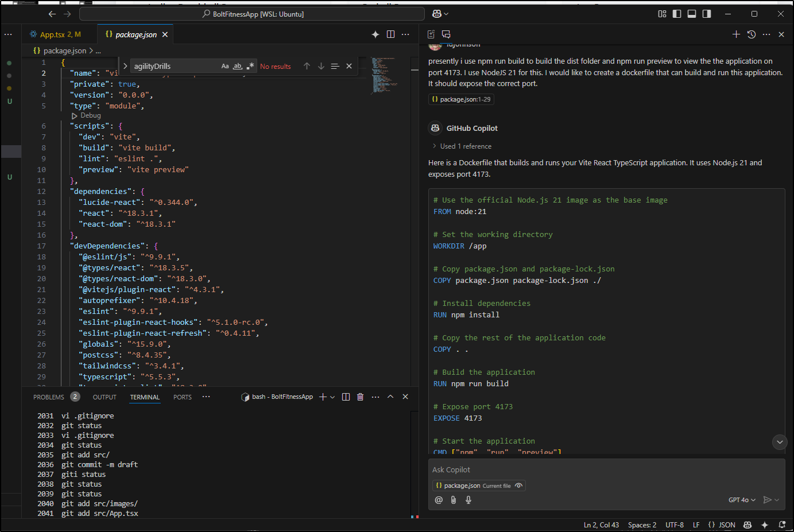This screenshot has width=794, height=532.
Task: Show Copilot chat history
Action: point(752,34)
